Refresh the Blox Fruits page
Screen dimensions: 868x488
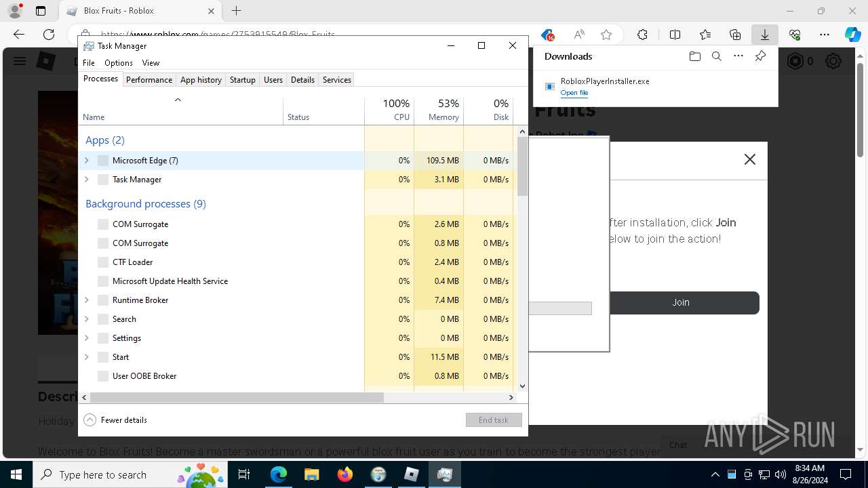point(49,35)
